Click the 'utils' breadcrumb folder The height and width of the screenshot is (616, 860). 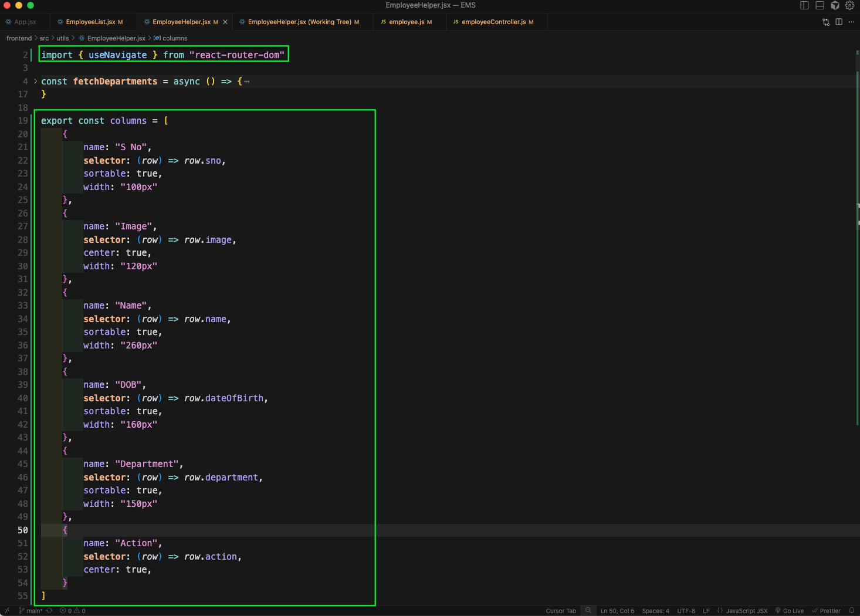pyautogui.click(x=62, y=38)
